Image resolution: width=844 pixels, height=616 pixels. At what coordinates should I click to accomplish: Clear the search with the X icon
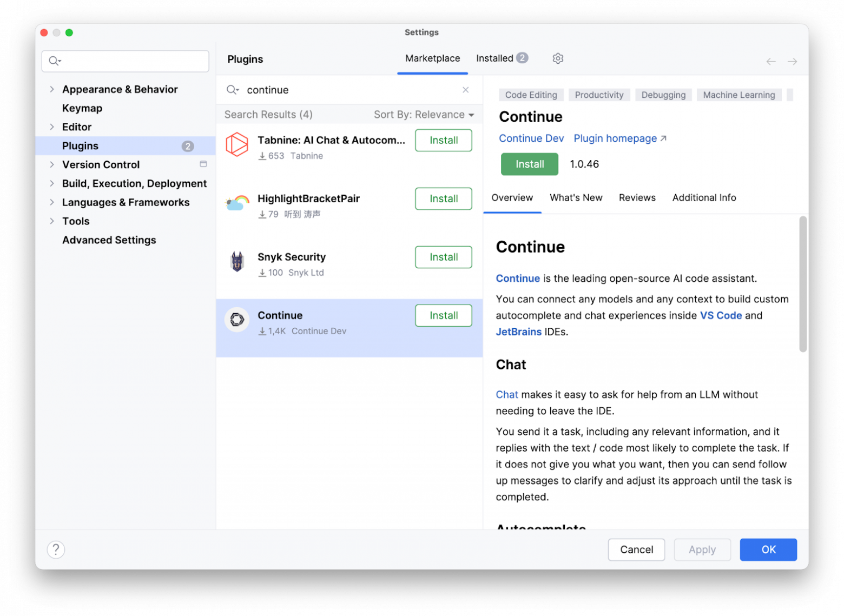click(465, 90)
